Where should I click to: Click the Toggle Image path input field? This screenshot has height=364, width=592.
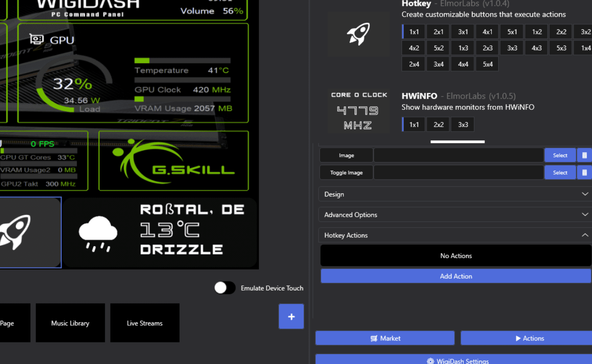458,173
